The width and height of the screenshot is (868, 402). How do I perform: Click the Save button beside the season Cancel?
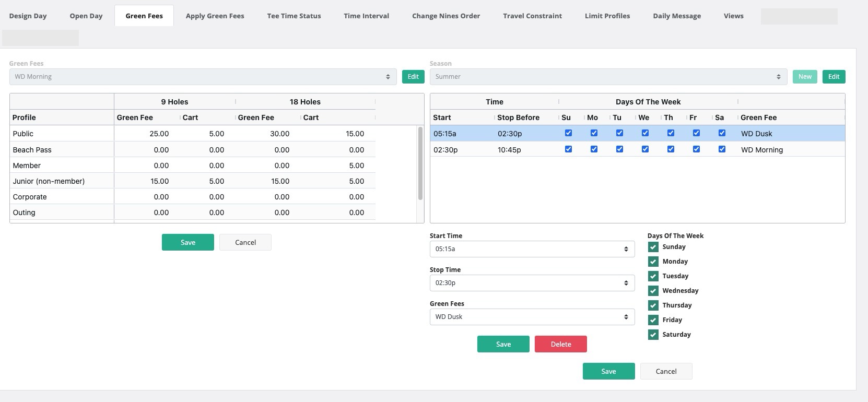(609, 371)
